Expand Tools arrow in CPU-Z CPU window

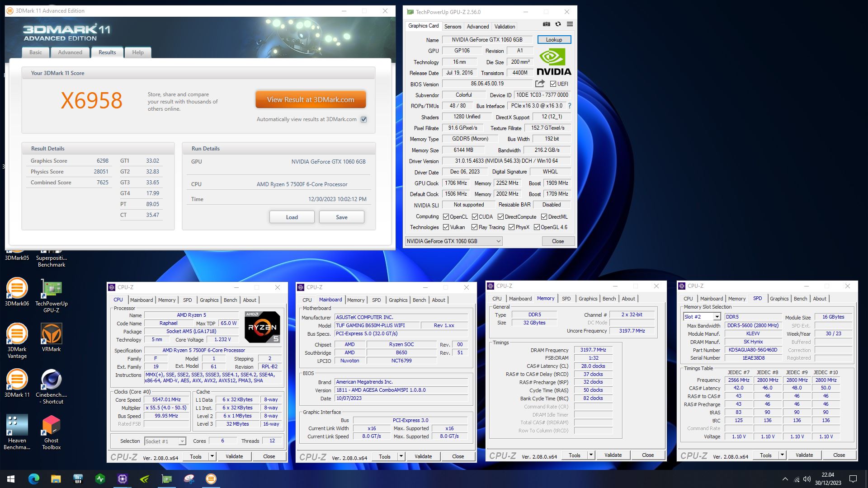(212, 456)
